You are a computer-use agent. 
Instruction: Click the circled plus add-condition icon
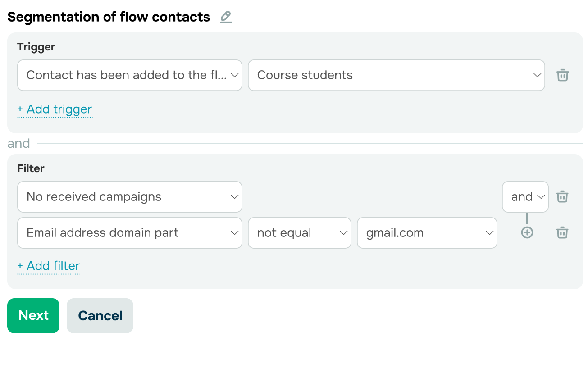point(527,233)
